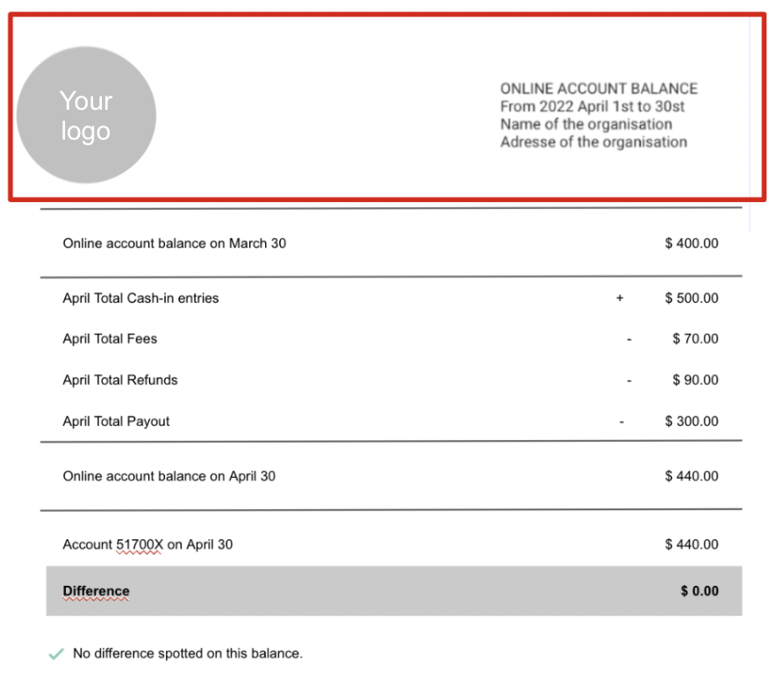
Task: Select the $ 400.00 opening balance amount
Action: (x=692, y=243)
